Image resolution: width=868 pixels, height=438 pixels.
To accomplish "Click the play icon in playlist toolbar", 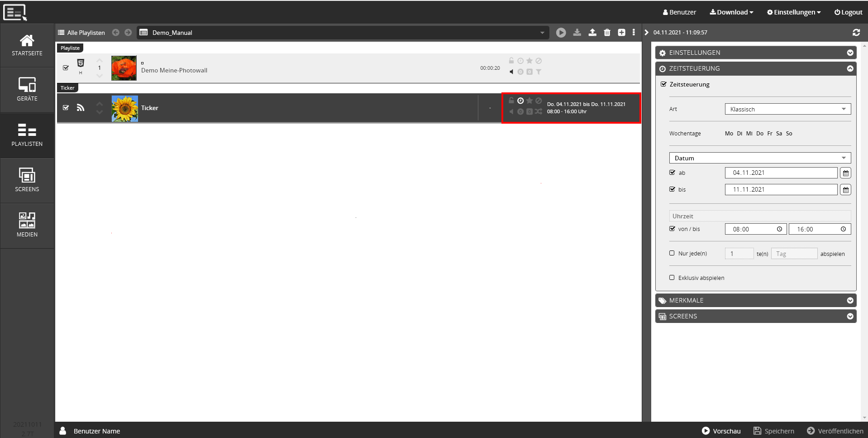I will tap(561, 33).
